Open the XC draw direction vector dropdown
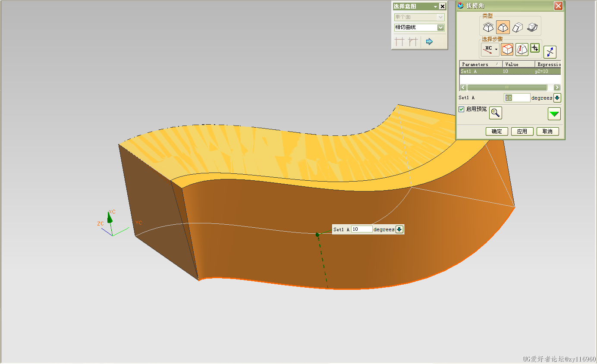The height and width of the screenshot is (364, 597). (490, 50)
